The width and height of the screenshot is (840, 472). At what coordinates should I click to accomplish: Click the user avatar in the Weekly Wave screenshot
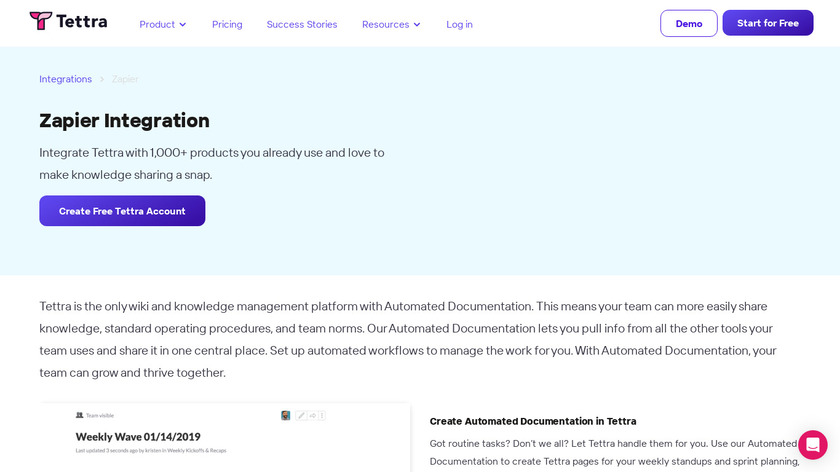point(286,416)
